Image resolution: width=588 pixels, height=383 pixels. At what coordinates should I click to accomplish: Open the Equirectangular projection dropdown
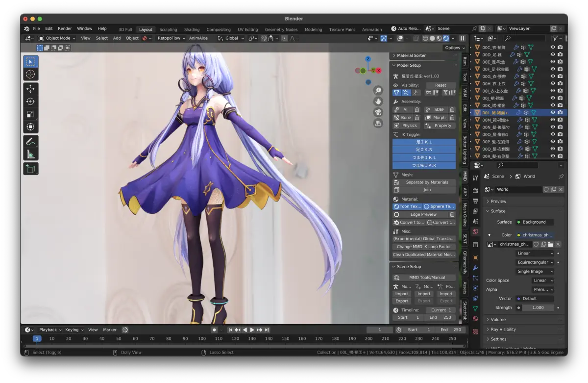(x=536, y=262)
